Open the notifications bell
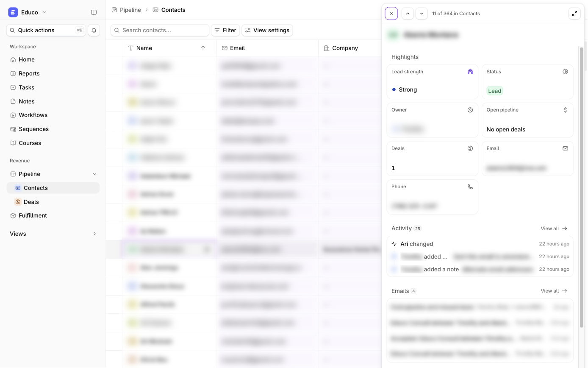This screenshot has height=368, width=588. click(94, 30)
